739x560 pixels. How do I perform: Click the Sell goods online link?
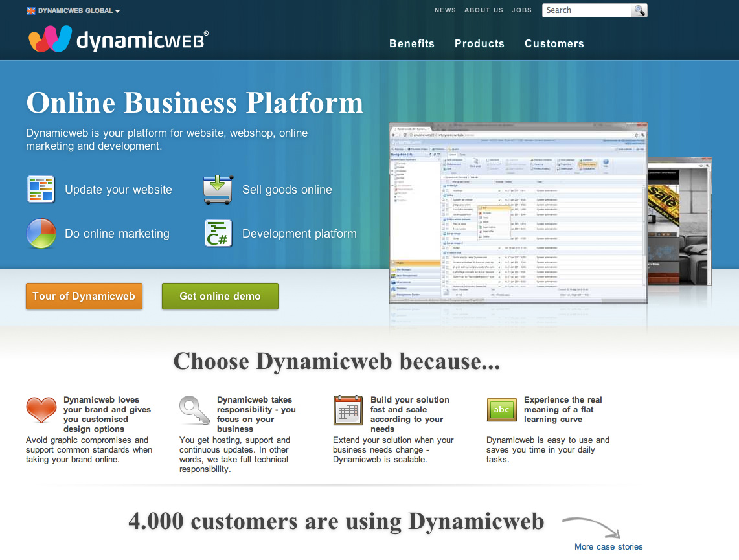(x=287, y=190)
